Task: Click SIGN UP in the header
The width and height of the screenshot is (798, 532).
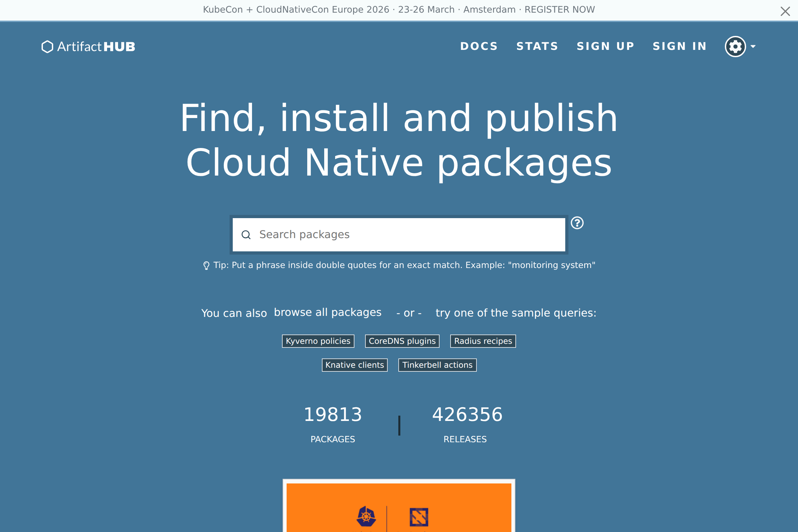Action: 605,46
